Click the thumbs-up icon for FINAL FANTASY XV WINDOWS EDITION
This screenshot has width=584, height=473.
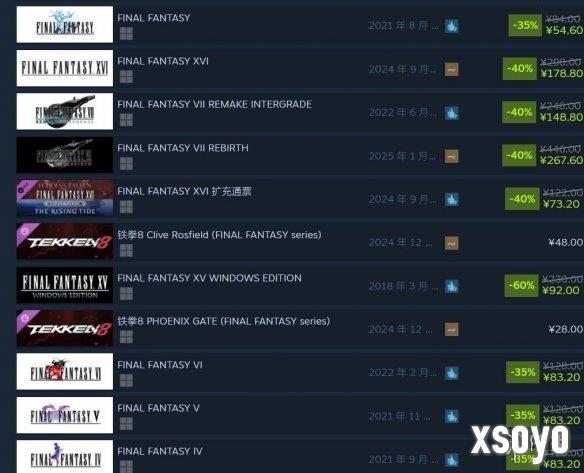[x=452, y=286]
